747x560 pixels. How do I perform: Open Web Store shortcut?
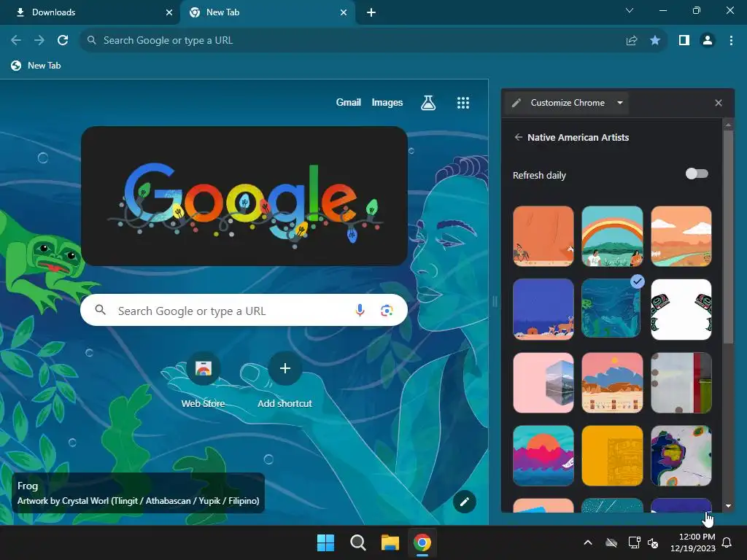pos(203,381)
